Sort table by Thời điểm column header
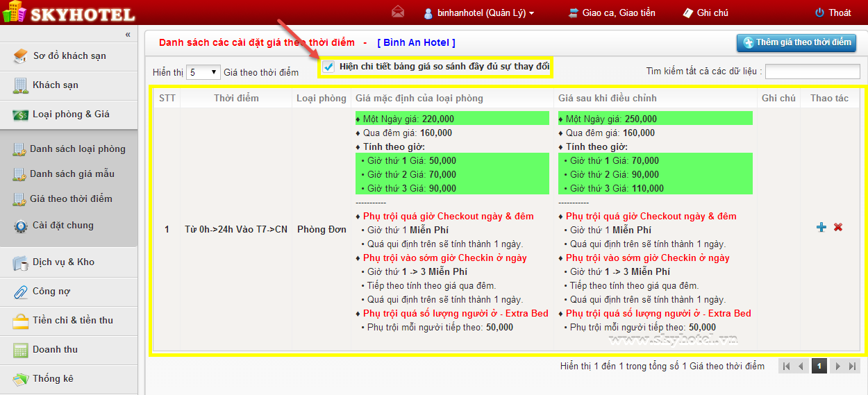This screenshot has width=868, height=395. pyautogui.click(x=236, y=98)
